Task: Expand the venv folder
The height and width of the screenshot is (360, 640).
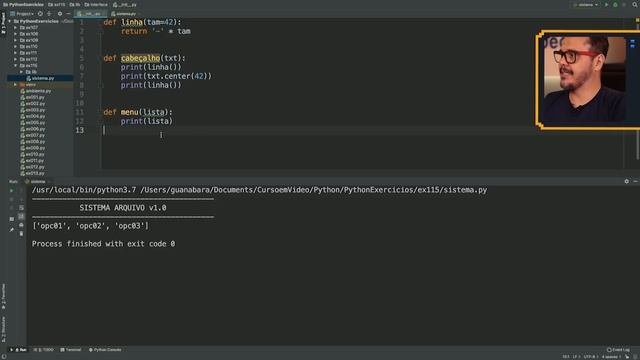Action: 16,84
